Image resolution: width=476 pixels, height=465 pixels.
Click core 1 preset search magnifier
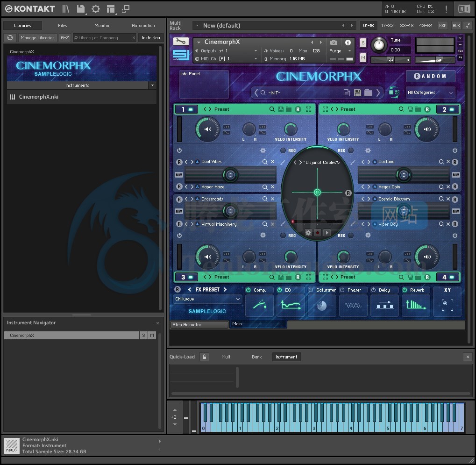(272, 109)
